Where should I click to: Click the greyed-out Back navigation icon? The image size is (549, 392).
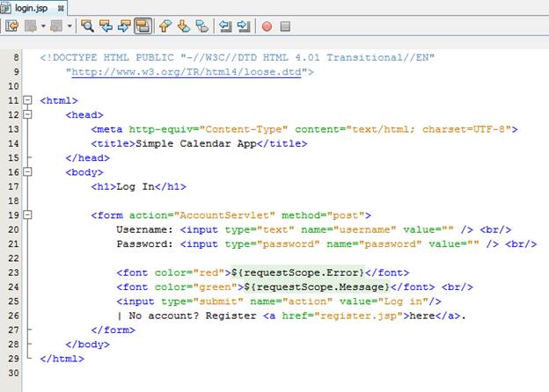click(x=31, y=26)
